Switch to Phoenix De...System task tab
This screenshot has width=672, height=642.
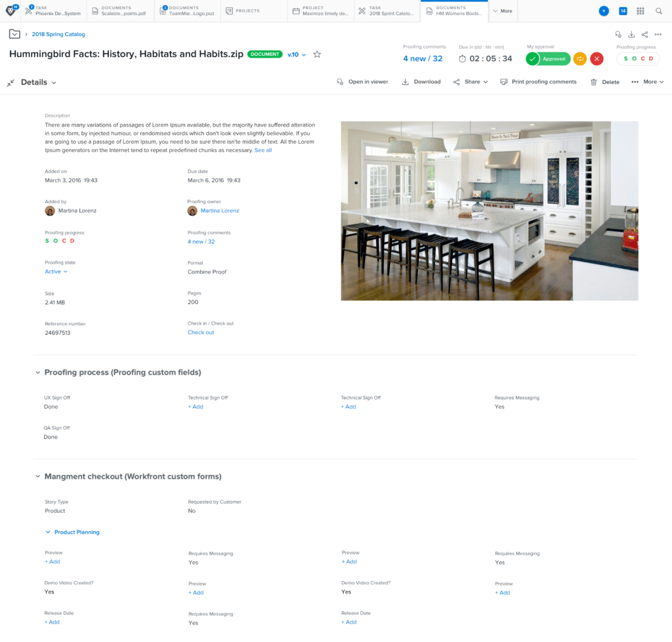tap(53, 10)
